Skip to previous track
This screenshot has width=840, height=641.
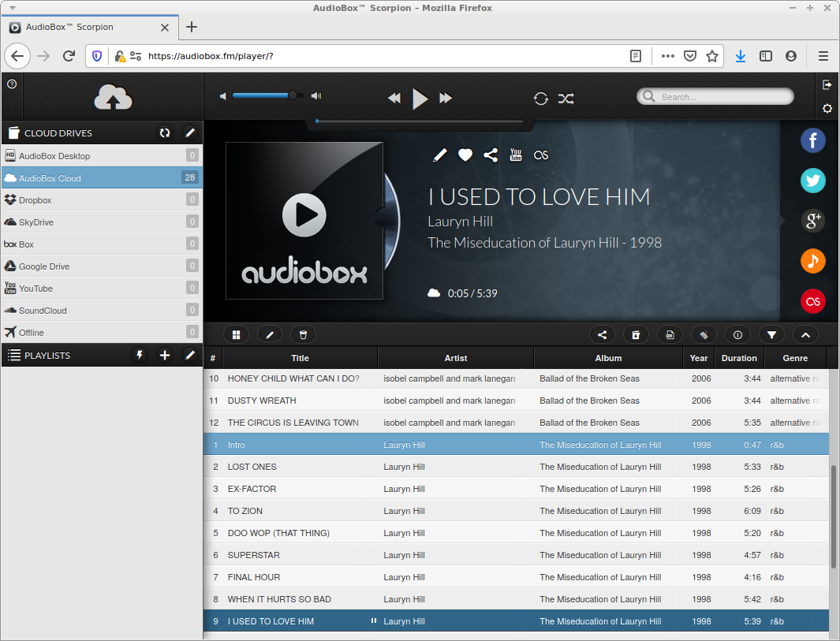point(394,98)
